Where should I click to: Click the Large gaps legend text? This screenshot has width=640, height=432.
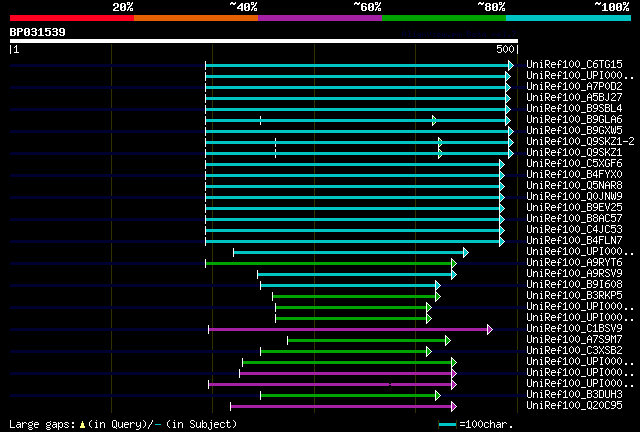coord(42,425)
